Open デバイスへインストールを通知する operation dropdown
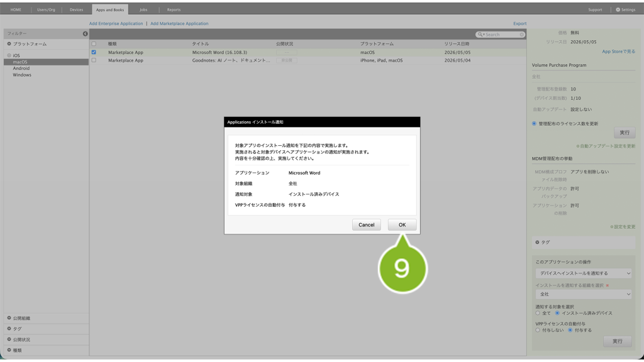644x362 pixels. point(584,273)
